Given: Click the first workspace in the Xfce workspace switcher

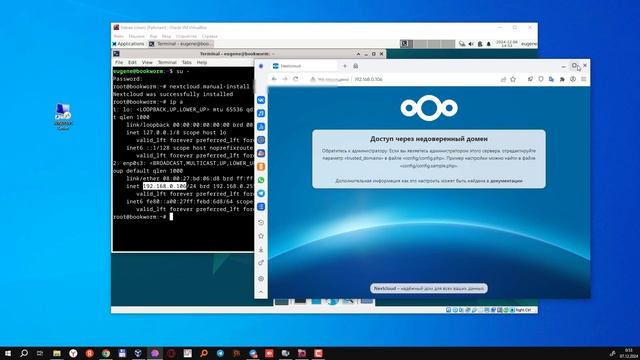Looking at the screenshot, I should 406,44.
